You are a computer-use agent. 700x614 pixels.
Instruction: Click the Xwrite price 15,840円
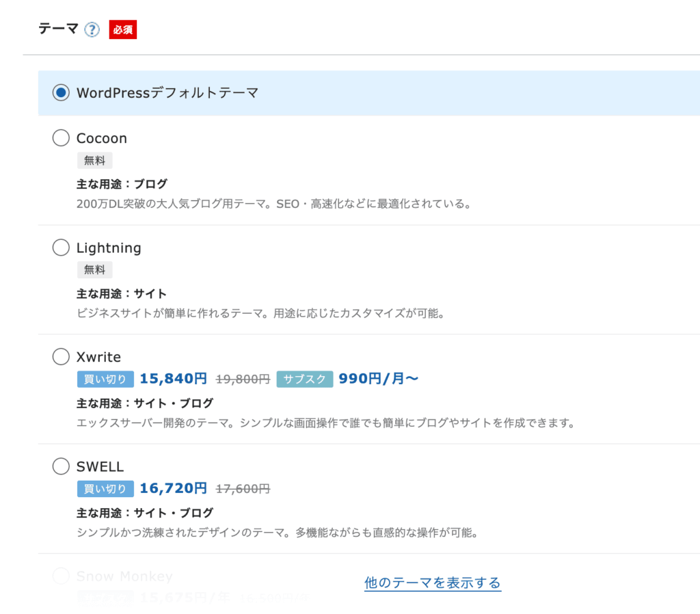coord(174,378)
